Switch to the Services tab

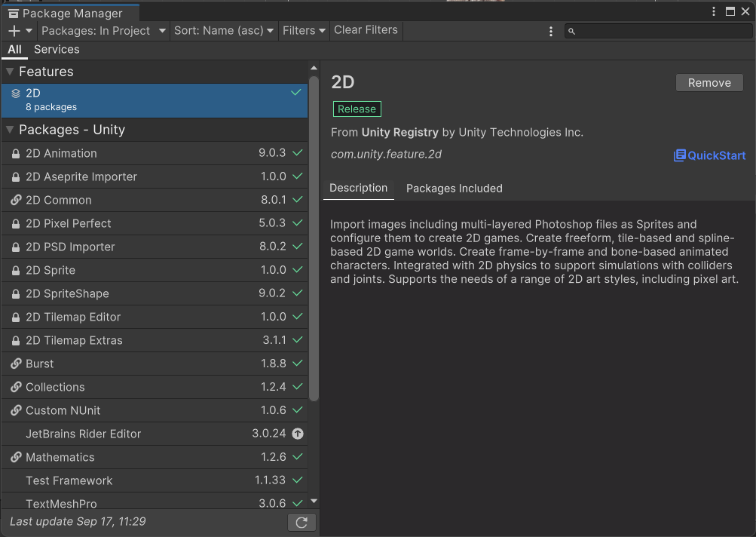pyautogui.click(x=57, y=49)
